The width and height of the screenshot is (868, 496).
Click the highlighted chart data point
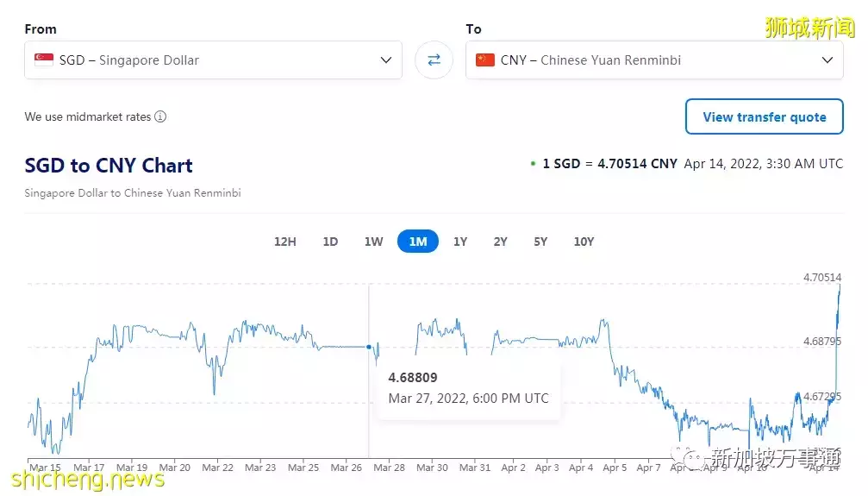click(x=369, y=347)
